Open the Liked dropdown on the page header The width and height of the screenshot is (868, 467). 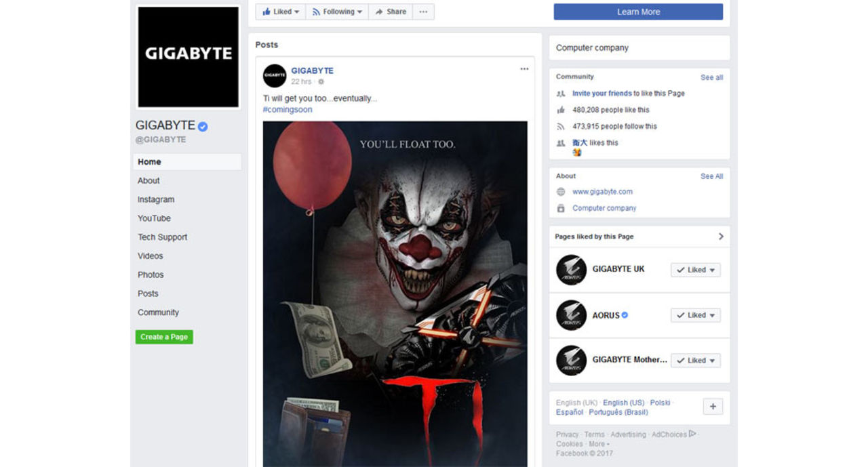281,12
